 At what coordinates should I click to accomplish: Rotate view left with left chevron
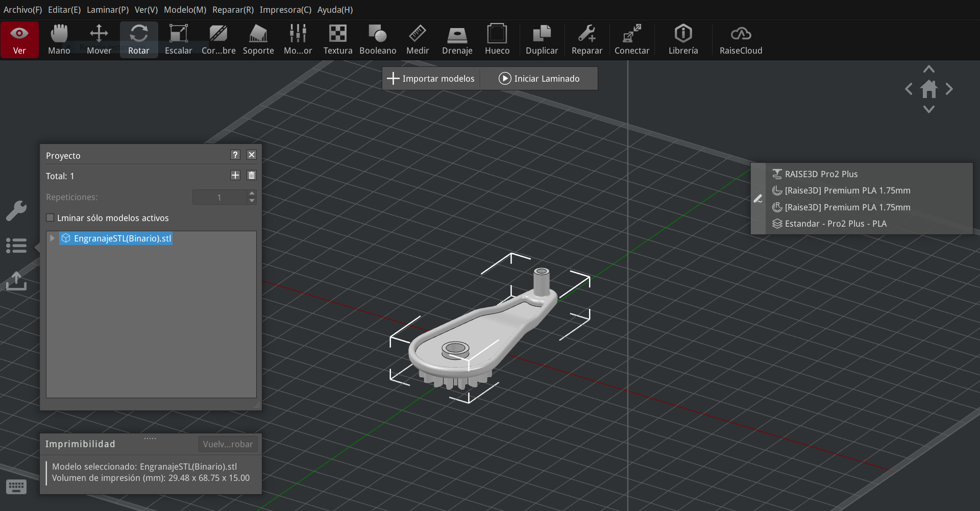[909, 89]
